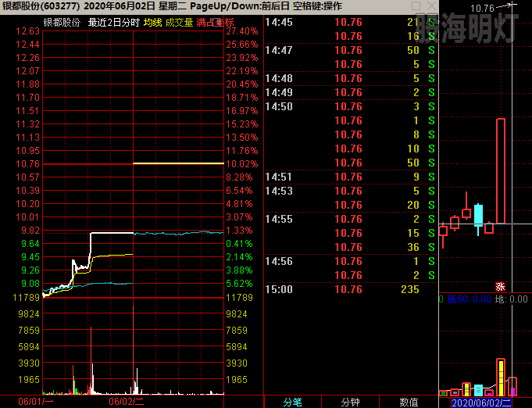Click the 涨 marker on K-line chart

(500, 287)
